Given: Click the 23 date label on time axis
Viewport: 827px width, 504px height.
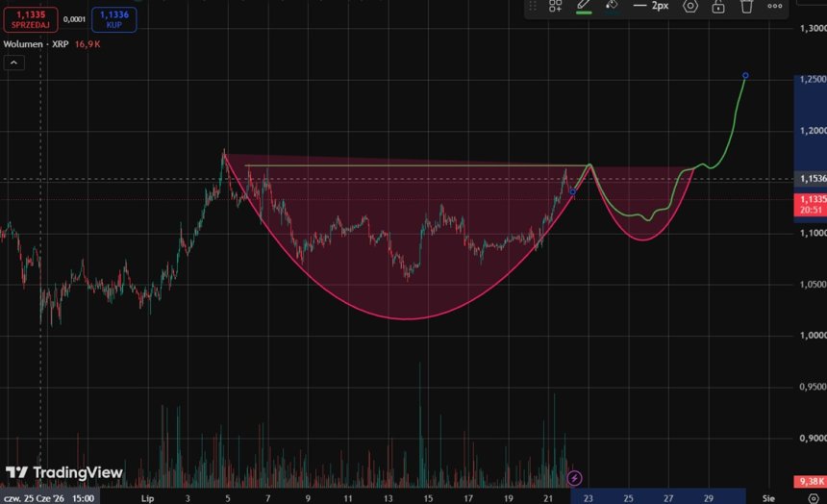Looking at the screenshot, I should tap(589, 498).
